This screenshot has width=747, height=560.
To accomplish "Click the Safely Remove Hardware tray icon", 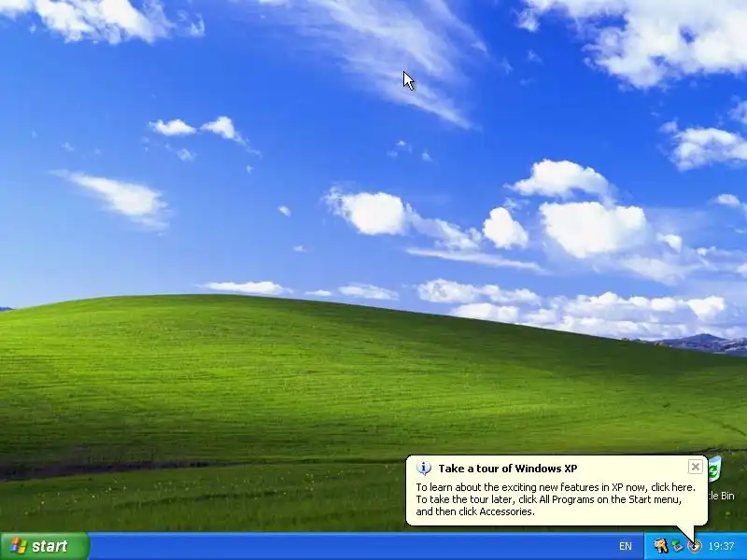I will (677, 546).
